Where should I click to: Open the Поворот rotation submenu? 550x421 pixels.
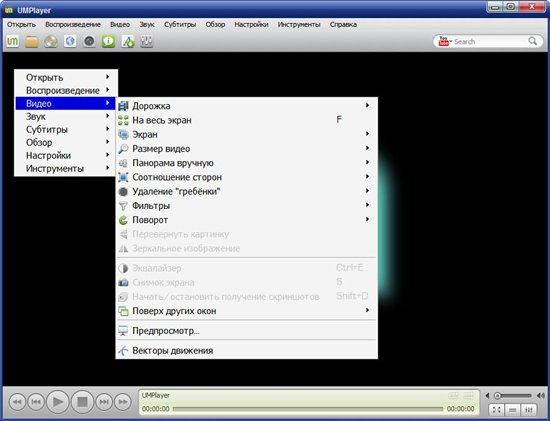tap(247, 220)
